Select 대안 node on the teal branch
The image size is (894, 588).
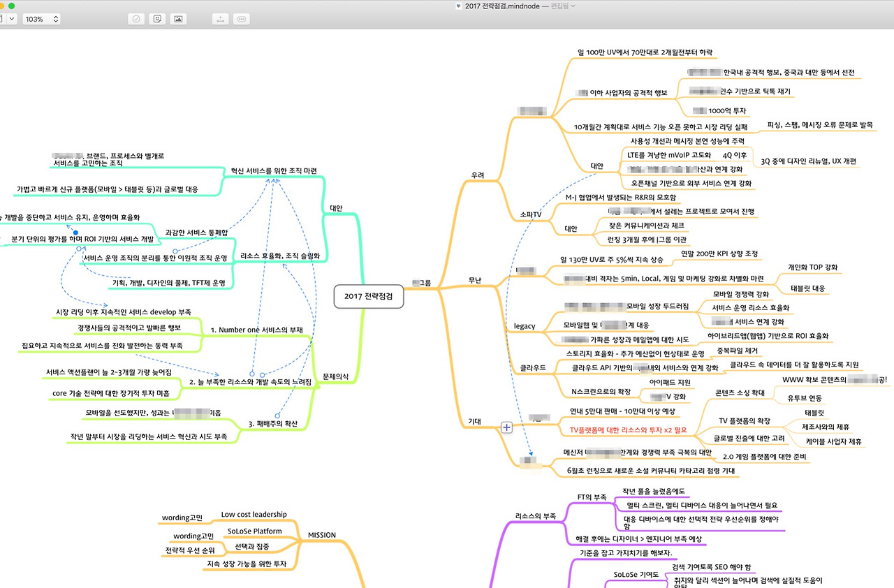click(337, 208)
